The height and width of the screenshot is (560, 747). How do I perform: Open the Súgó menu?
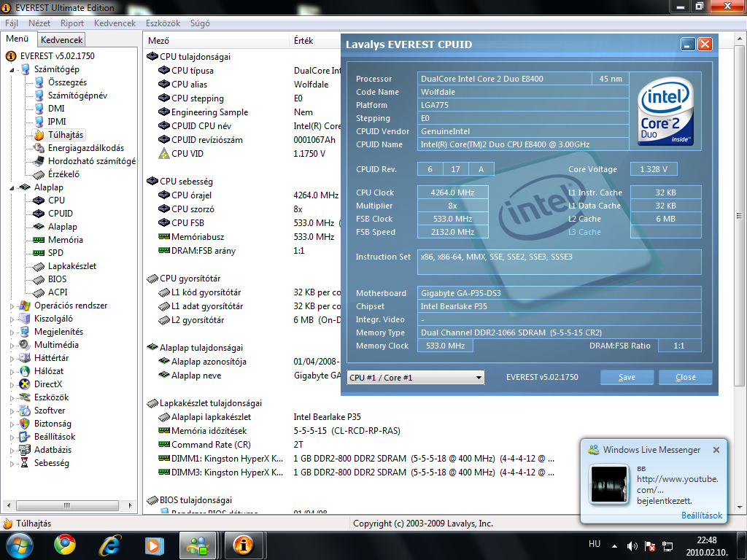[200, 23]
